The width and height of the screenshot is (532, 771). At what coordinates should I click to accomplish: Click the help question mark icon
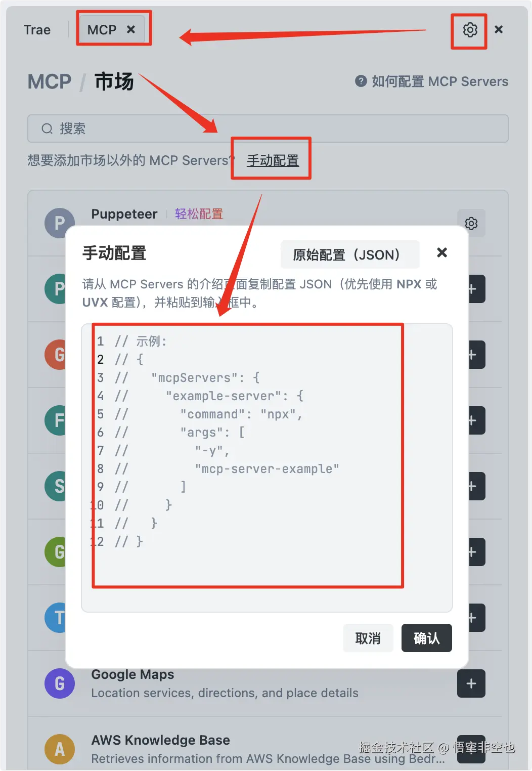[x=361, y=81]
